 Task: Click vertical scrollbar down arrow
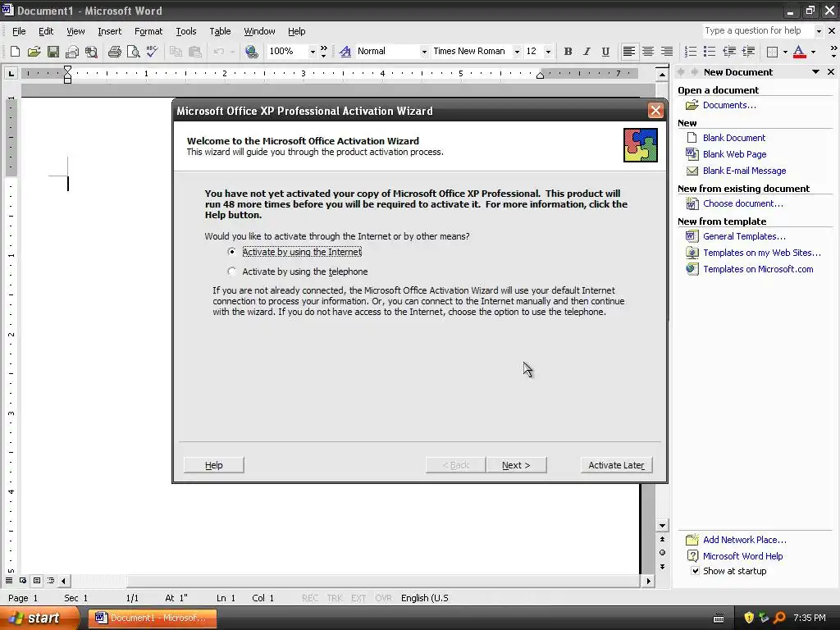[662, 526]
